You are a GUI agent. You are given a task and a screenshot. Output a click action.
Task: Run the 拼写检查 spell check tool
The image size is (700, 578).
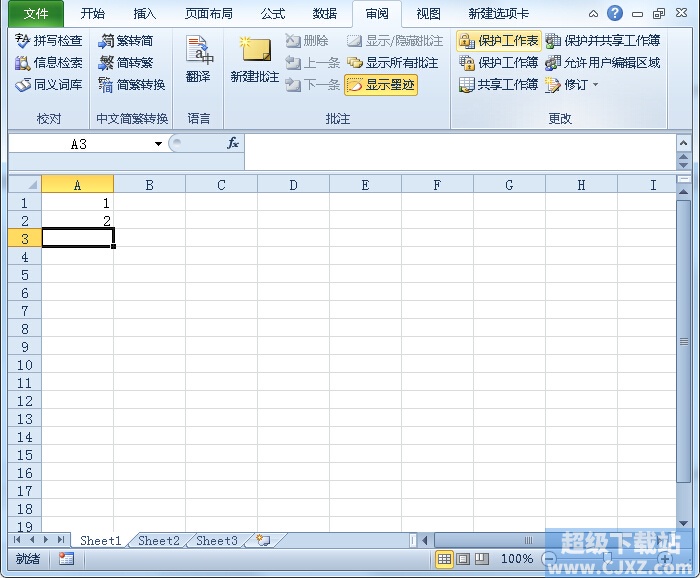pyautogui.click(x=48, y=41)
